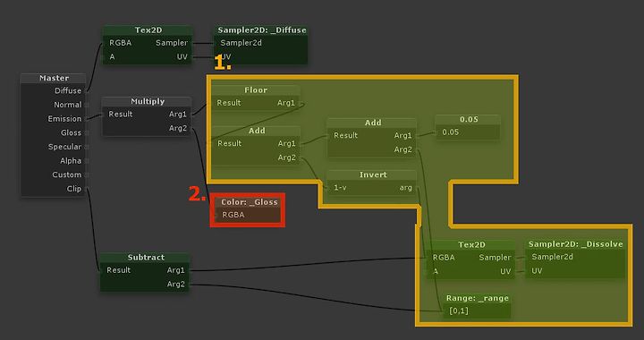Click UV input of top Tex2D node
Viewport: 644px width, 340px height.
pyautogui.click(x=182, y=57)
